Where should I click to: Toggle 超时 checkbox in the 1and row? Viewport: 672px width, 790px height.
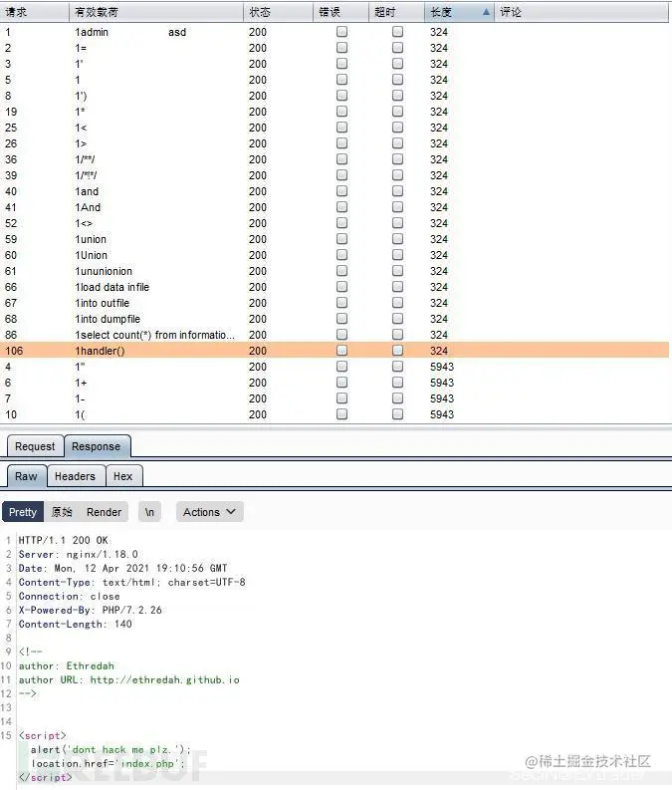point(397,191)
